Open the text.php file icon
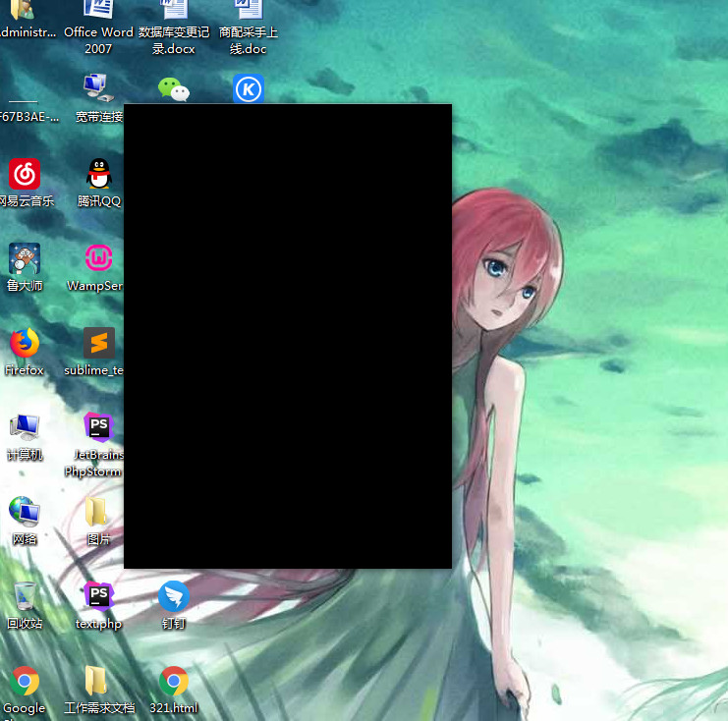 99,596
